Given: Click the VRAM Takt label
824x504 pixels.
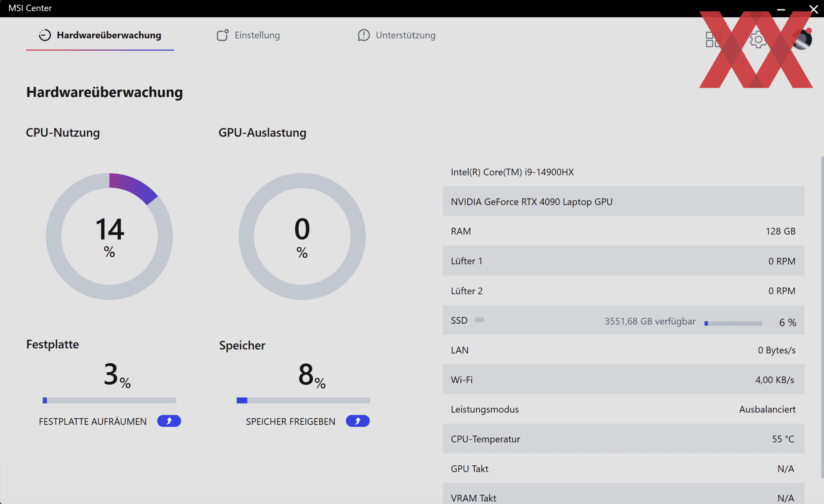Looking at the screenshot, I should (x=473, y=498).
